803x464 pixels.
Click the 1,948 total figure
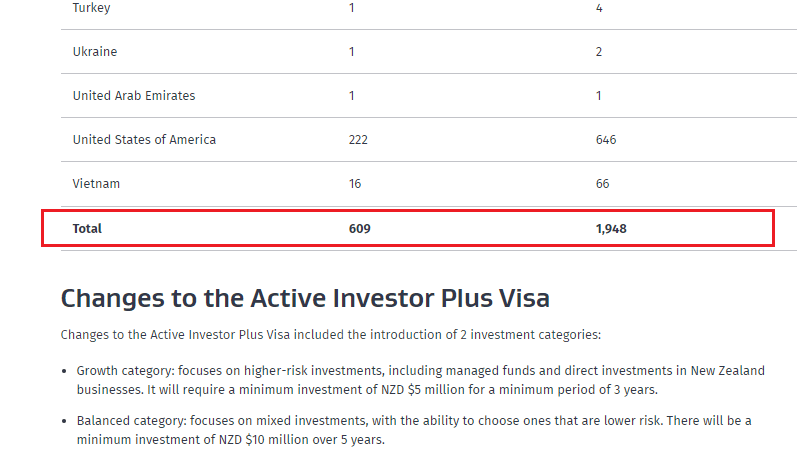click(611, 229)
